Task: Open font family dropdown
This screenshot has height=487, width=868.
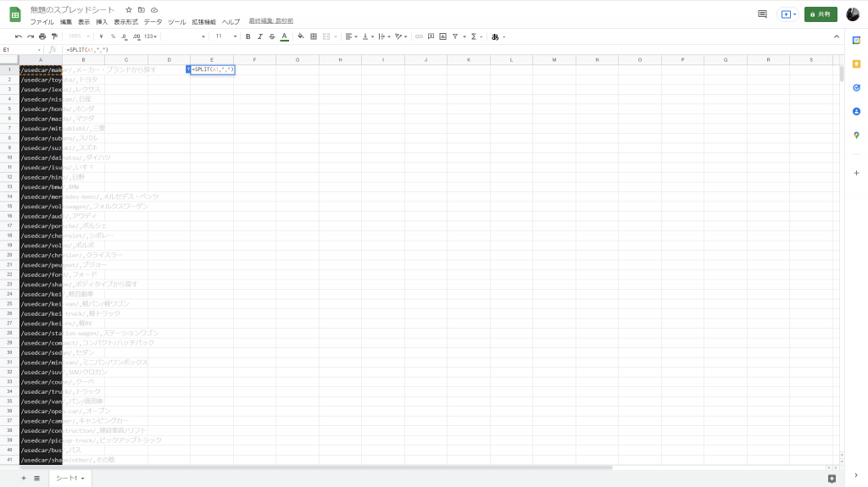Action: point(186,36)
